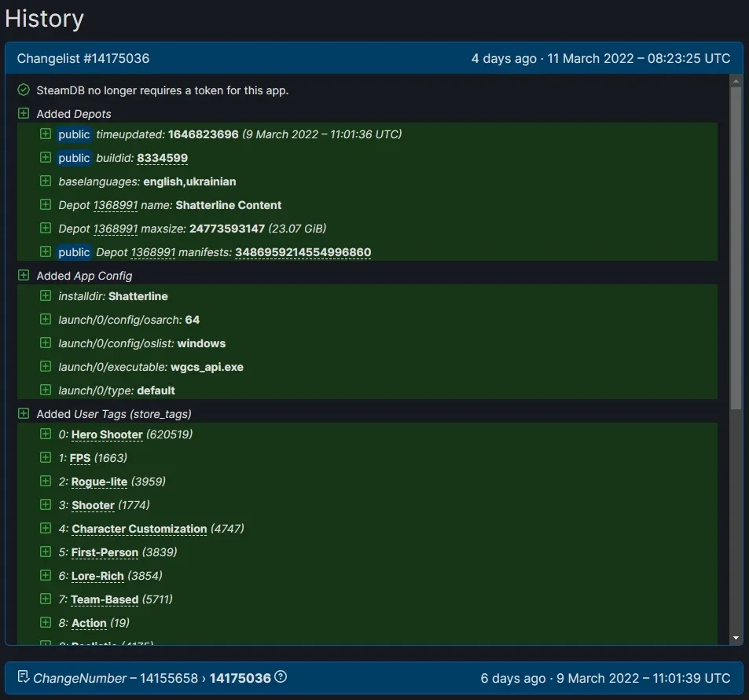
Task: Click the help question mark icon after 14175036
Action: tap(281, 677)
